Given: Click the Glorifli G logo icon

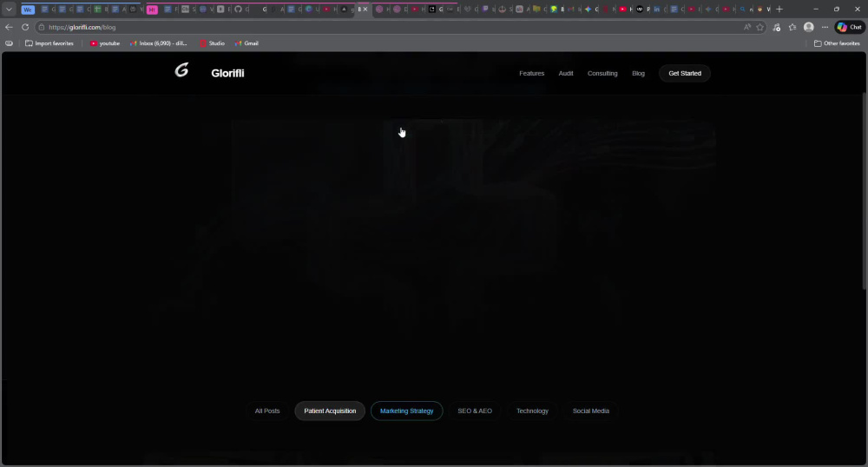Looking at the screenshot, I should tap(181, 70).
